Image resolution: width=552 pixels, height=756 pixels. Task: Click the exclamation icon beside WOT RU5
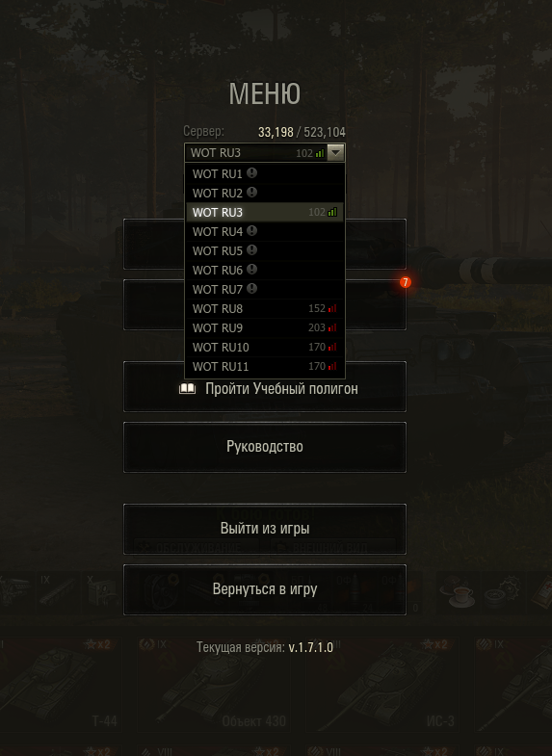pos(251,250)
